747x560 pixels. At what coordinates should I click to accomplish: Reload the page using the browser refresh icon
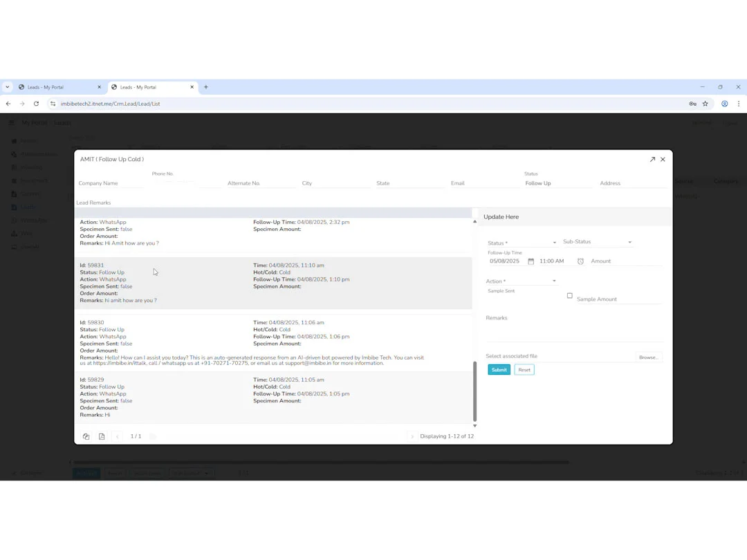[x=36, y=104]
